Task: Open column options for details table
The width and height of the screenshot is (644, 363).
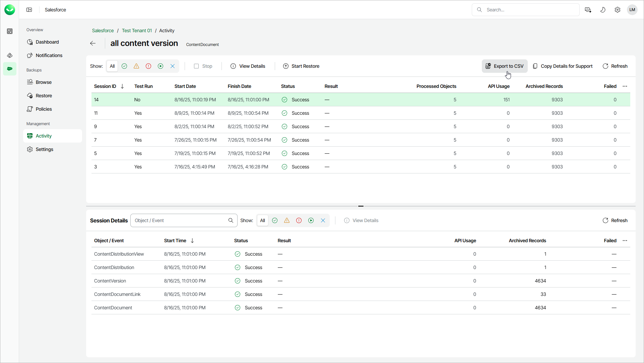Action: tap(625, 241)
